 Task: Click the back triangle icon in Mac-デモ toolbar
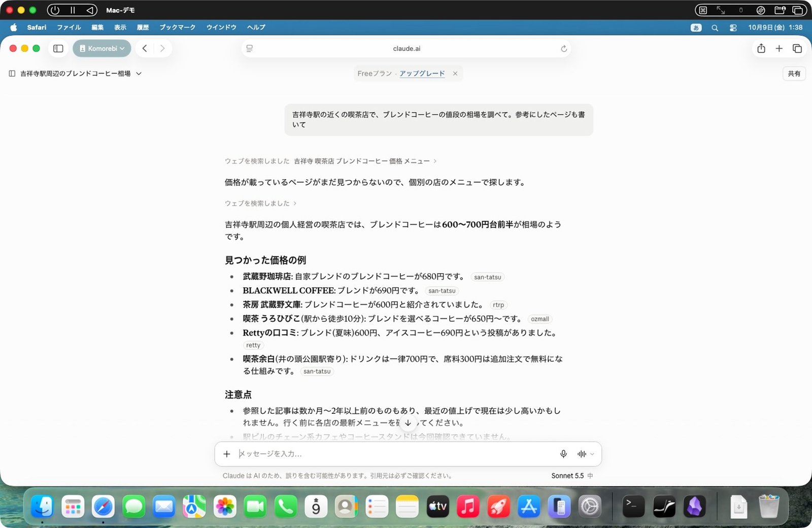pos(90,10)
